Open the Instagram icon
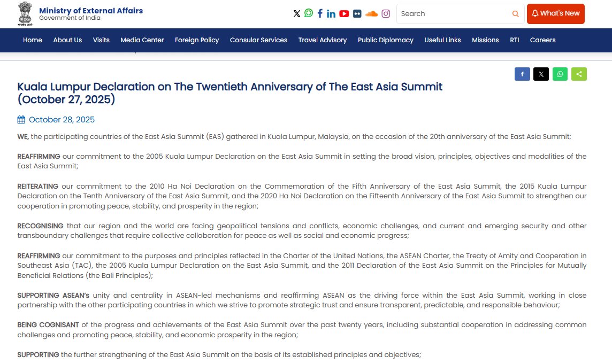This screenshot has height=364, width=612. [385, 14]
